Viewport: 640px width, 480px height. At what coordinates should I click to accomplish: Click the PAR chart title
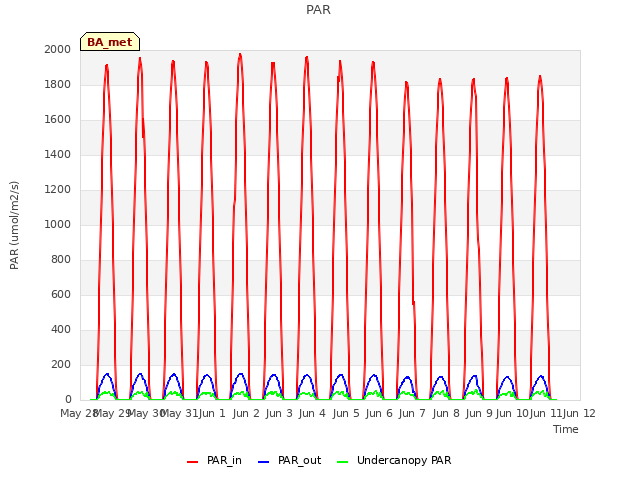[x=318, y=9]
